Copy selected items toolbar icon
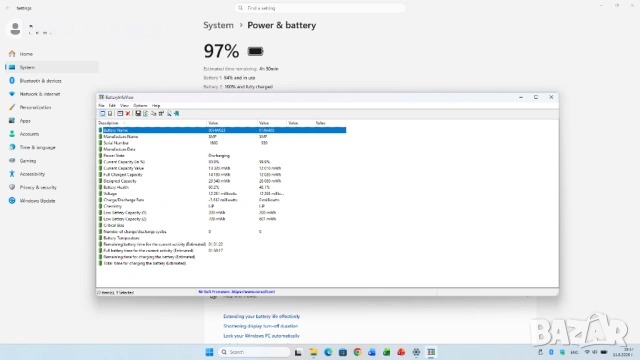Viewport: 640px width, 360px height. tap(153, 113)
